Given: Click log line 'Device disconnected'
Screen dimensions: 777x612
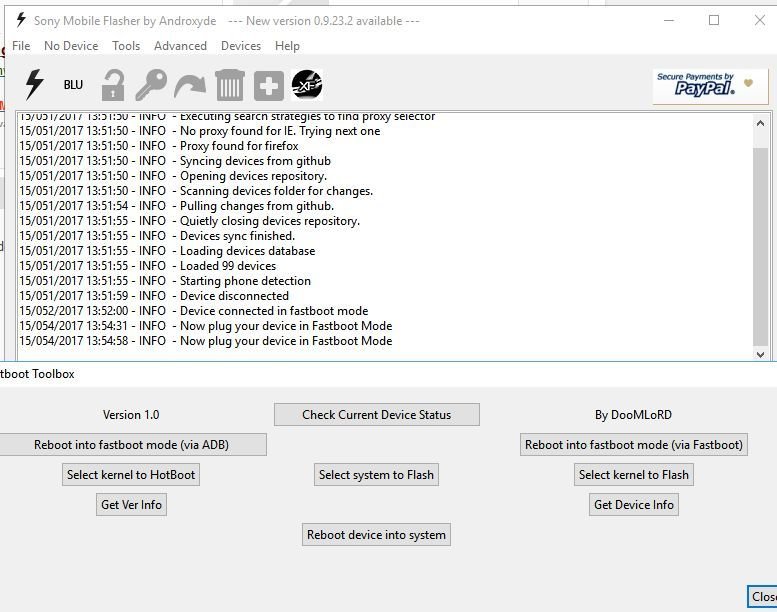Looking at the screenshot, I should coord(154,296).
